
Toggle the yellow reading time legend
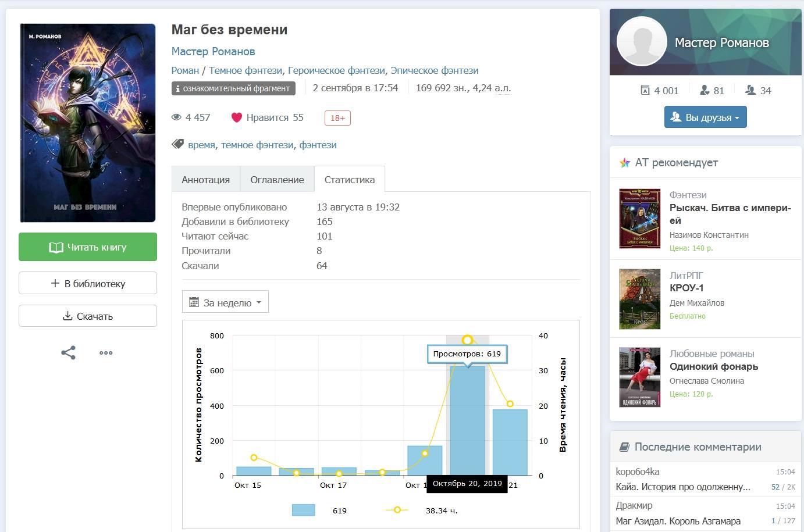click(397, 510)
